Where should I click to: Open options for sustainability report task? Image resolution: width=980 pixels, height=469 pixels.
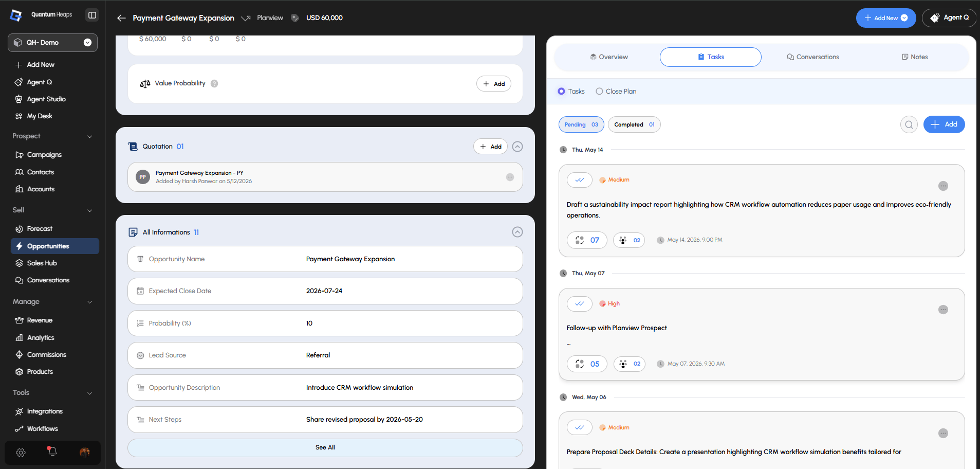pyautogui.click(x=943, y=186)
